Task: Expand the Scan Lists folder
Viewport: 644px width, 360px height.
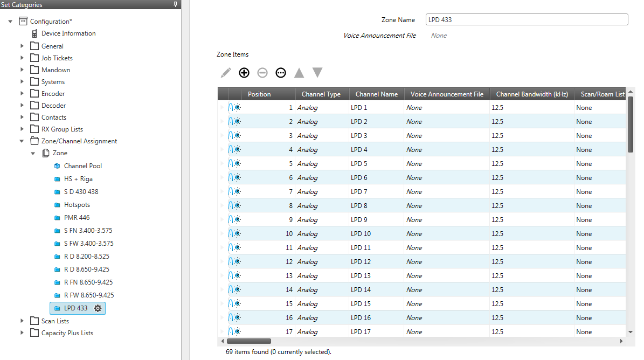Action: point(22,321)
